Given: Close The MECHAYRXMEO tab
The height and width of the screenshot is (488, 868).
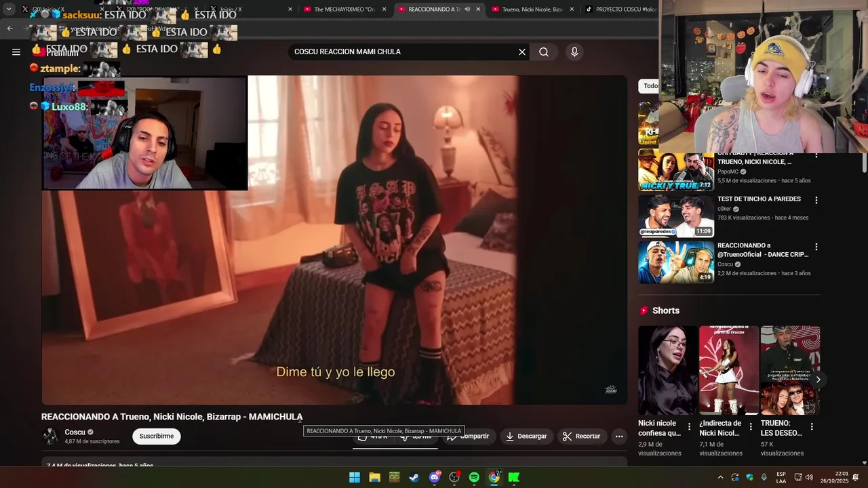Looking at the screenshot, I should 384,9.
